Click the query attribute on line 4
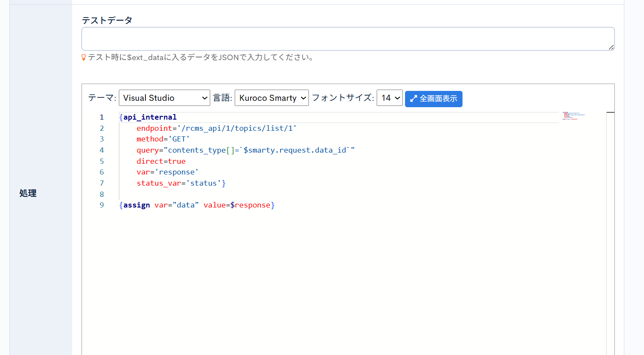This screenshot has width=644, height=355. [x=148, y=150]
